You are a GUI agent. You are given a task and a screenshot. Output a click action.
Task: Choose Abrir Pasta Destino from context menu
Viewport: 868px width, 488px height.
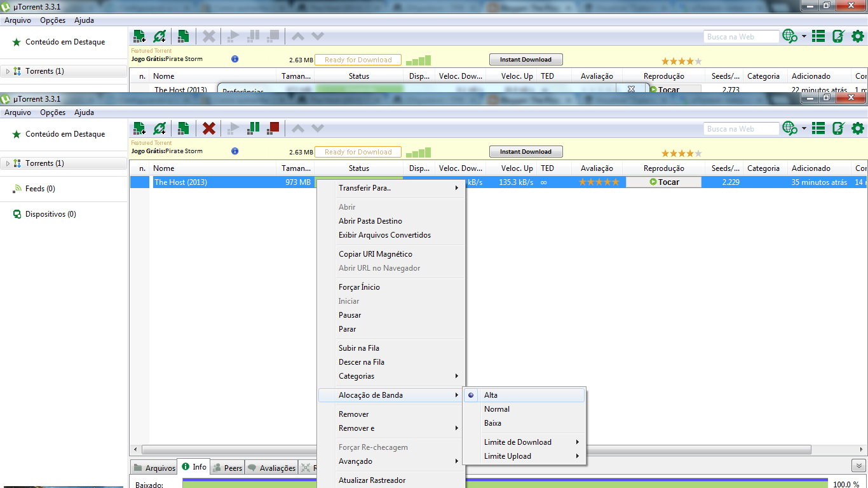pos(391,221)
